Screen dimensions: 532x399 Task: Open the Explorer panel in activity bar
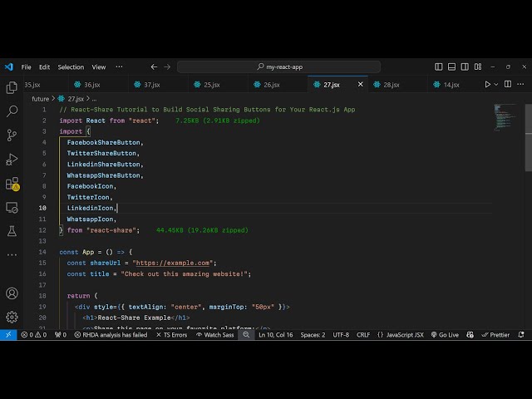pyautogui.click(x=12, y=87)
